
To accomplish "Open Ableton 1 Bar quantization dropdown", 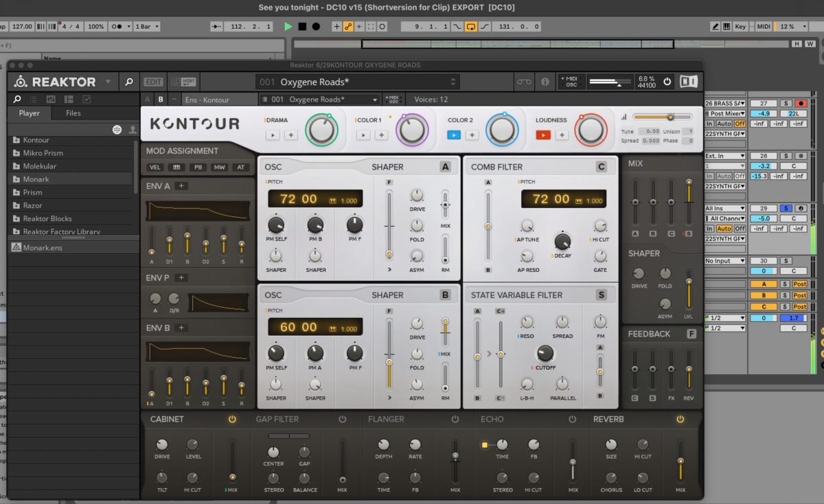I will 147,26.
